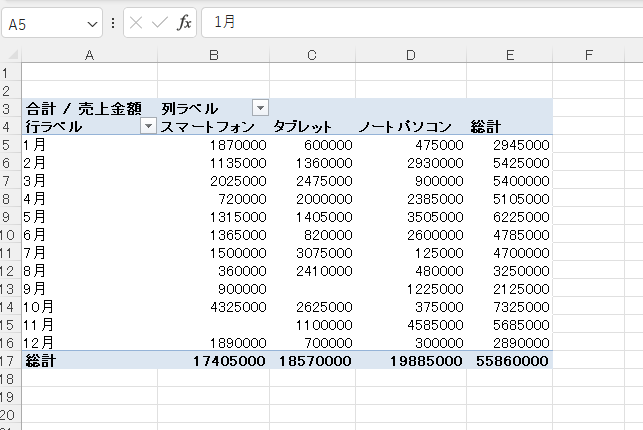Click the 4月 row label cell
643x430 pixels.
click(90, 199)
